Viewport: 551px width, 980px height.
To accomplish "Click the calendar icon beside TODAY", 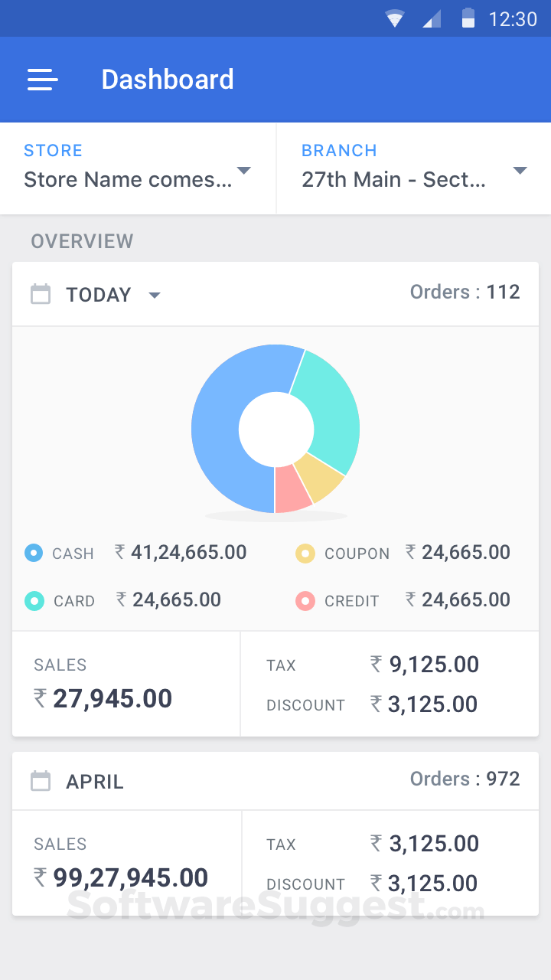I will click(x=41, y=294).
